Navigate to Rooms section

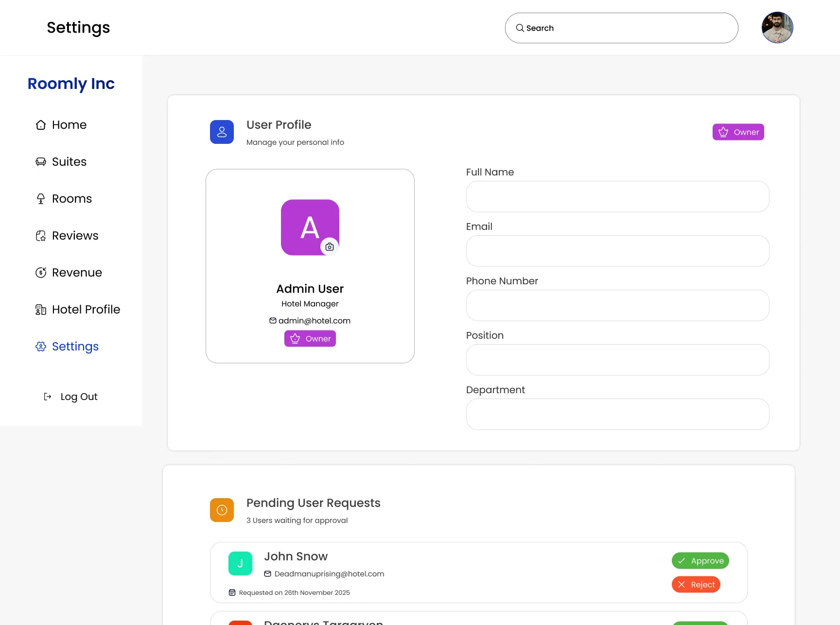pos(64,199)
